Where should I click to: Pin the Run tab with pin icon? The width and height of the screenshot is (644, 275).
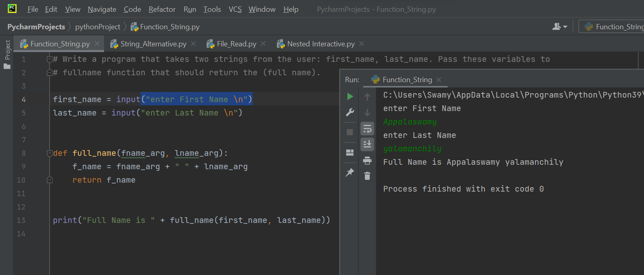[x=350, y=172]
